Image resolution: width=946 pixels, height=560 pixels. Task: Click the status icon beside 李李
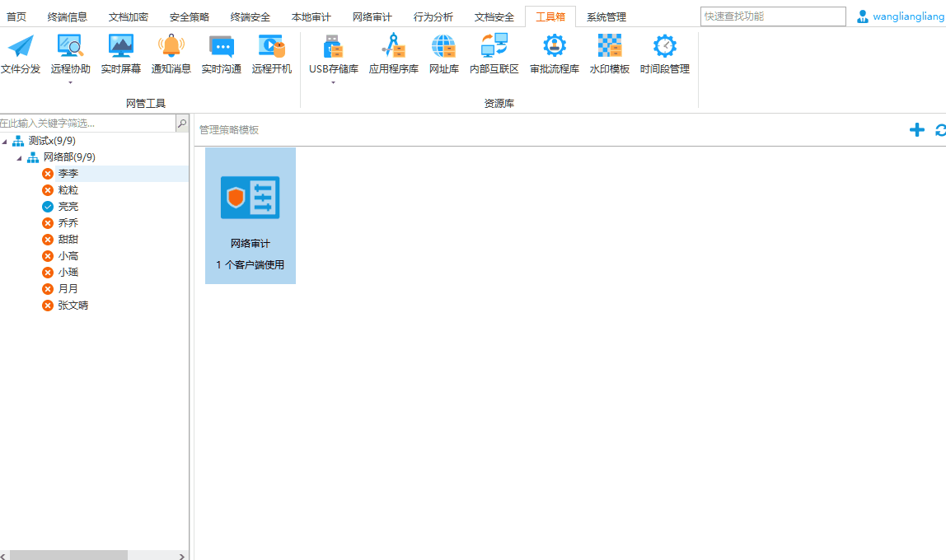[48, 174]
